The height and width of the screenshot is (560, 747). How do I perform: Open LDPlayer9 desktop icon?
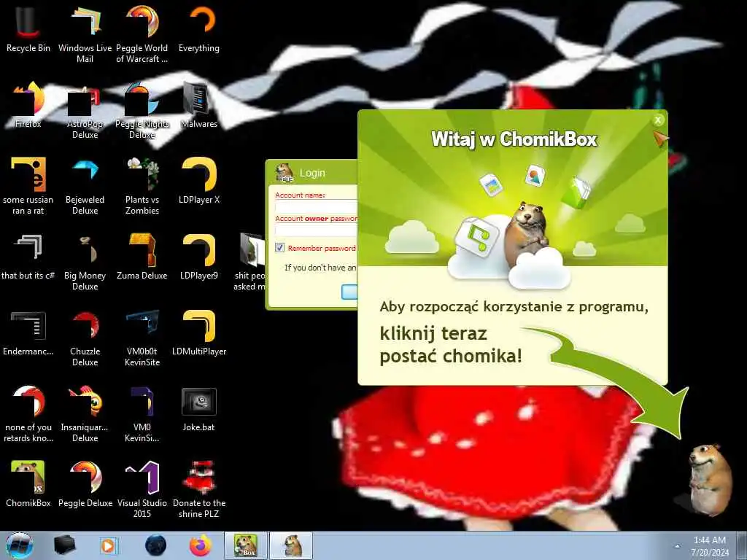(x=199, y=256)
